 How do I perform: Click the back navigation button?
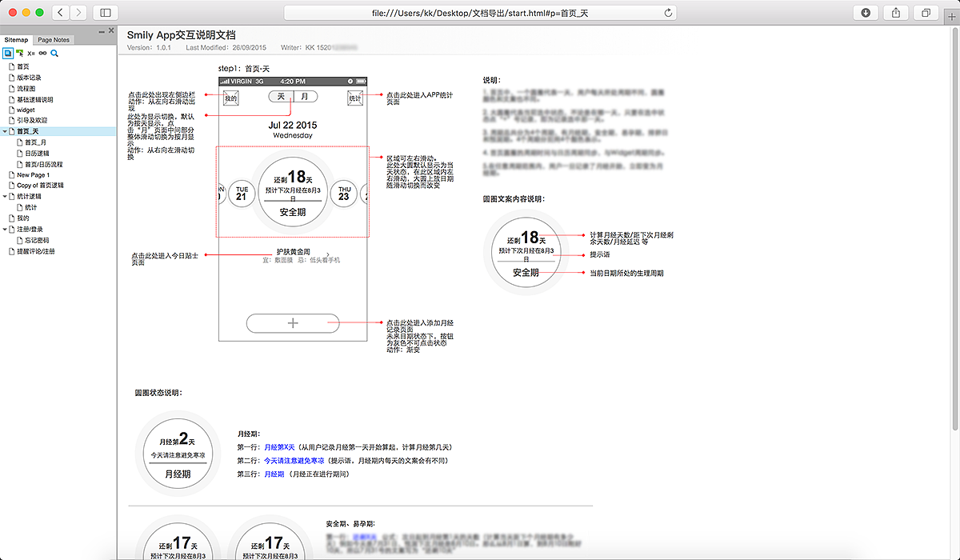61,13
